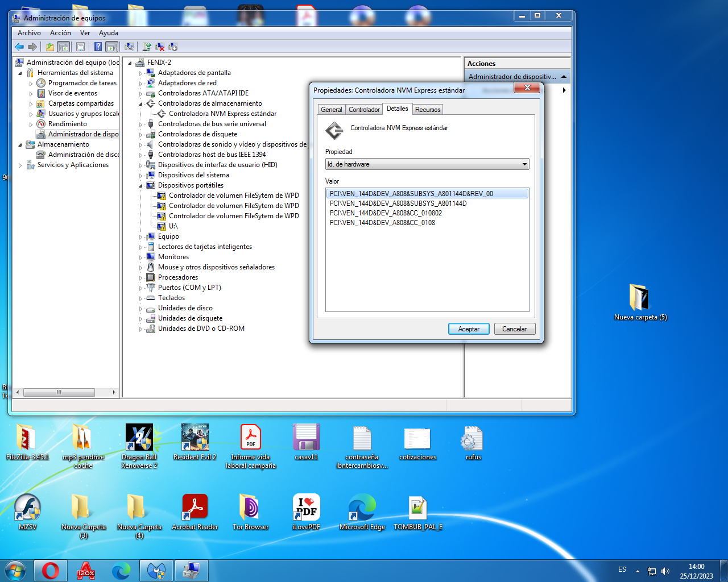Switch to the Controlador tab
Viewport: 728px width, 582px height.
point(364,110)
